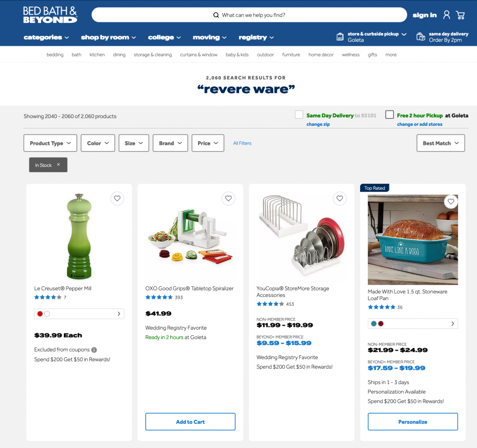477x448 pixels.
Task: Open the categories menu
Action: coord(46,37)
